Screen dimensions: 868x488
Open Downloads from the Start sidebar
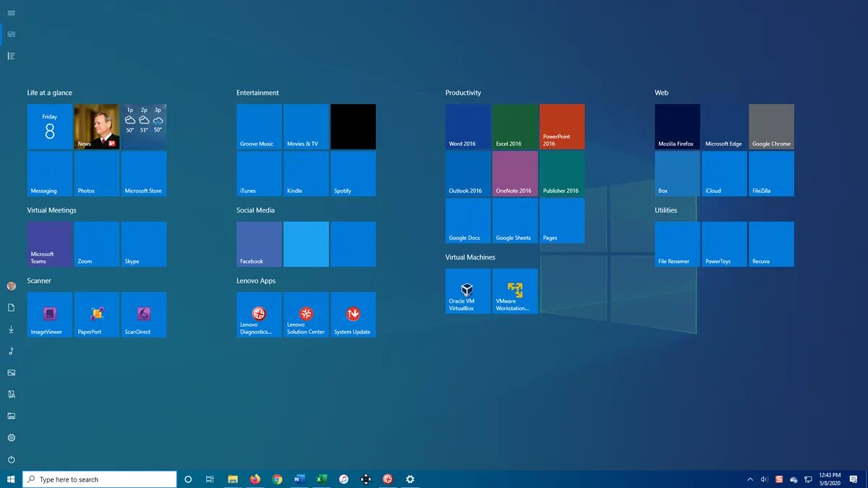click(11, 330)
